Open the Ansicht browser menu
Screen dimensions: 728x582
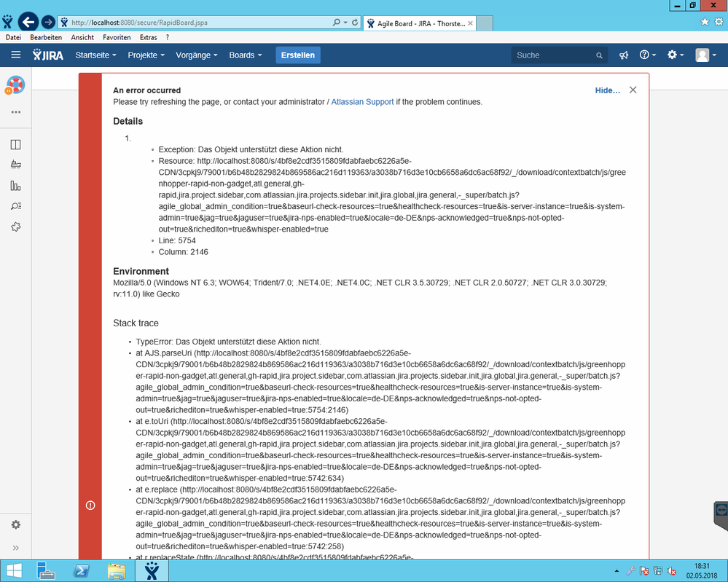[x=82, y=37]
